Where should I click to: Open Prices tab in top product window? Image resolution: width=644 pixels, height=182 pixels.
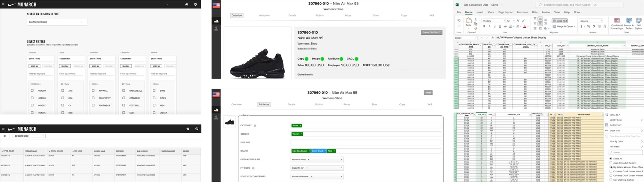click(348, 16)
